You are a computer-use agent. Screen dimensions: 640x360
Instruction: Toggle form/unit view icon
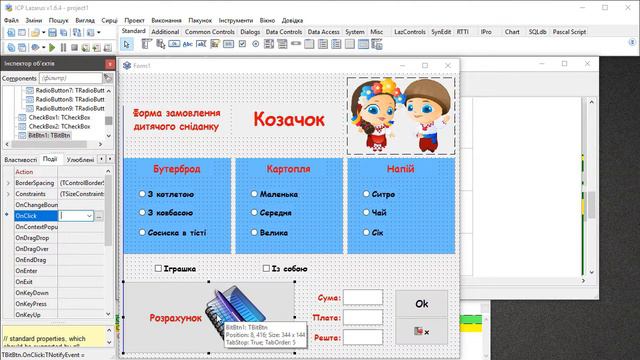(77, 33)
